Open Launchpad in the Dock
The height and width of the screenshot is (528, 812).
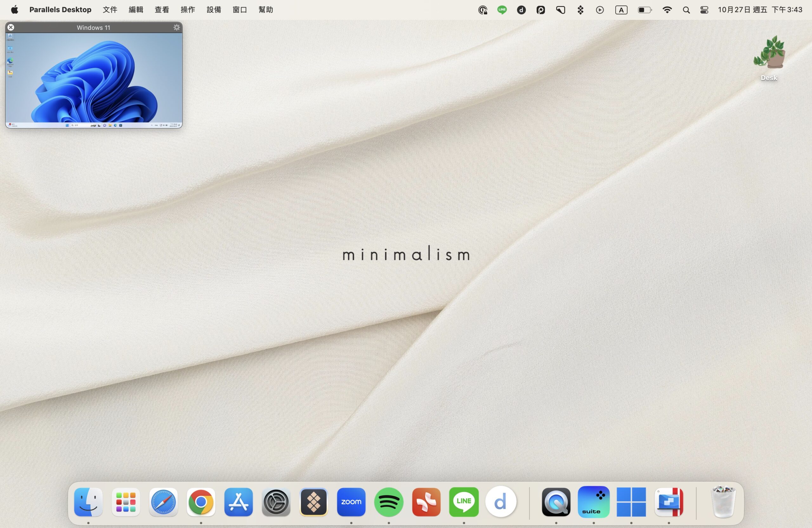coord(126,502)
